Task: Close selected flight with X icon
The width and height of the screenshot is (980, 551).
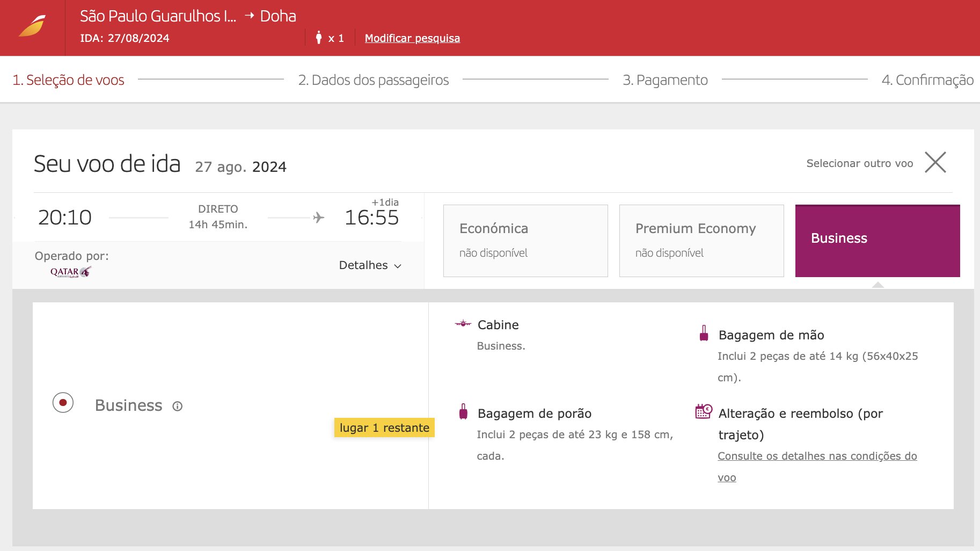Action: [935, 162]
